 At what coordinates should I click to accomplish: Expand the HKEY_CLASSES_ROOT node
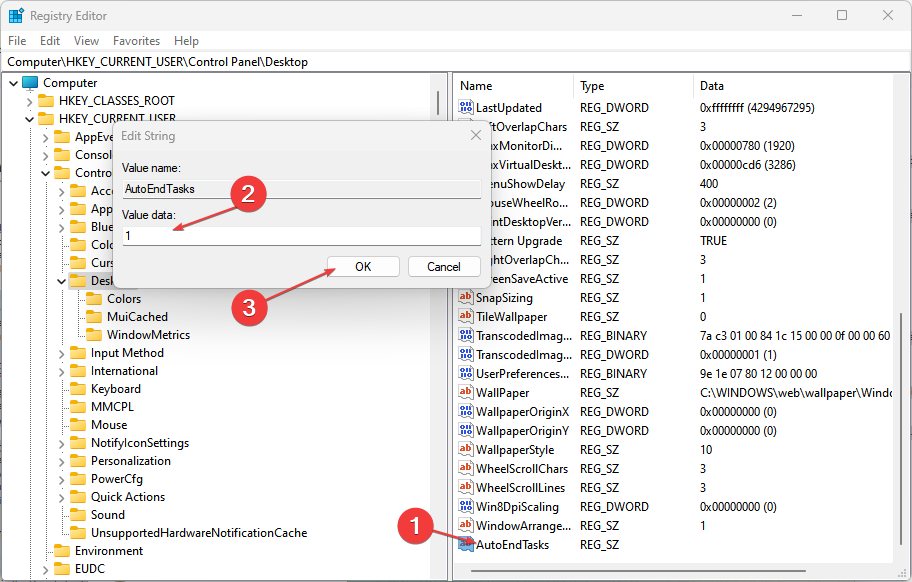coord(29,101)
